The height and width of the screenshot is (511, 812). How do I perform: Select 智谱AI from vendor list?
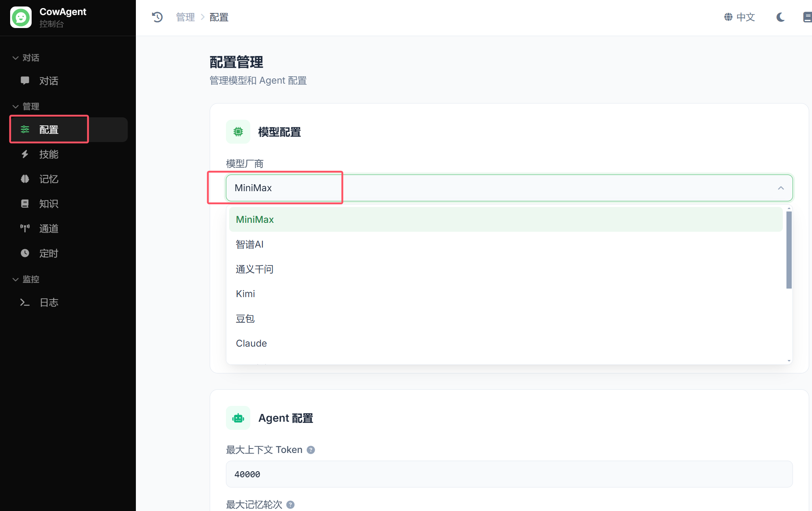click(249, 244)
